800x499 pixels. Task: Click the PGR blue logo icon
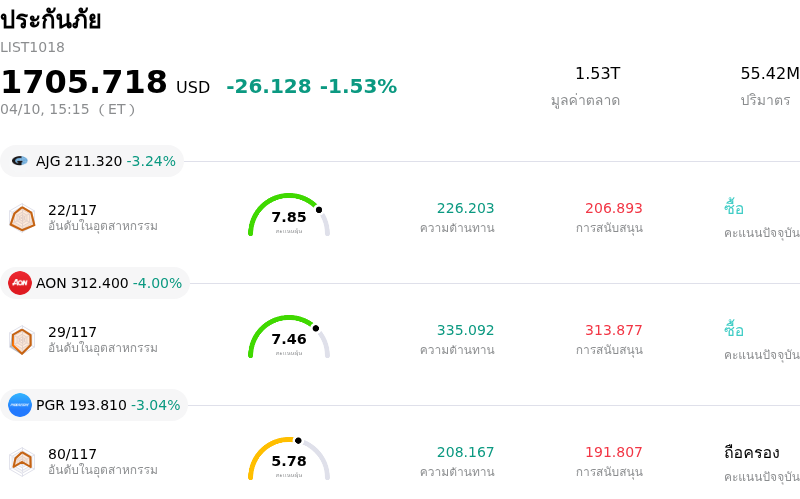point(20,405)
